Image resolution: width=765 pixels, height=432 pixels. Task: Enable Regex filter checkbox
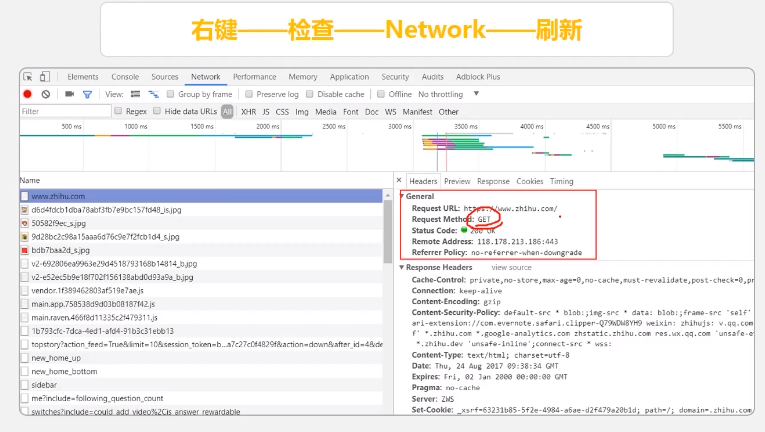pyautogui.click(x=118, y=111)
